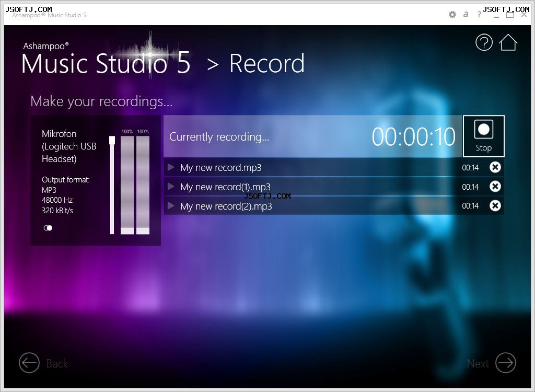The width and height of the screenshot is (535, 392).
Task: Click the Make your recordings... heading
Action: 101,101
